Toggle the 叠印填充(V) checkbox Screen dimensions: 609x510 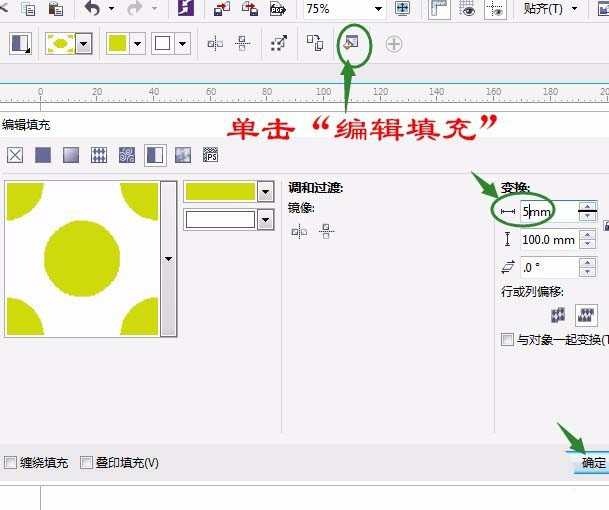[x=87, y=463]
